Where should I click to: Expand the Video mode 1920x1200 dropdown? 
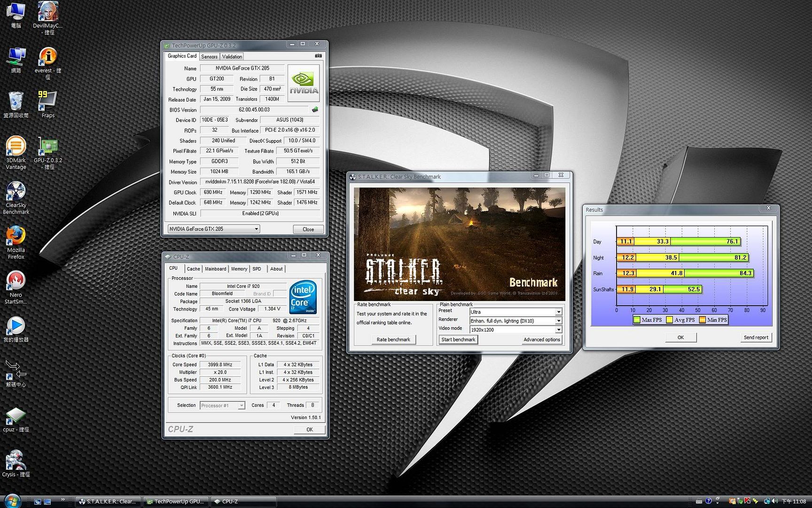coord(558,330)
